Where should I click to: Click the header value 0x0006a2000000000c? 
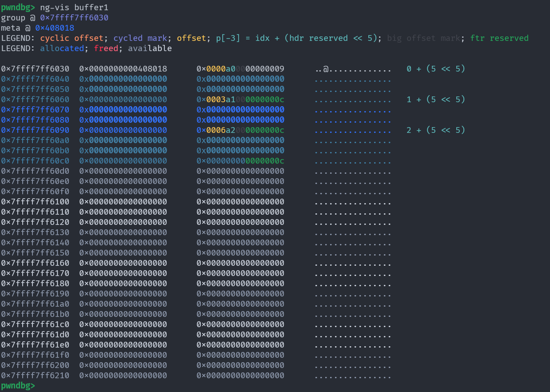240,130
